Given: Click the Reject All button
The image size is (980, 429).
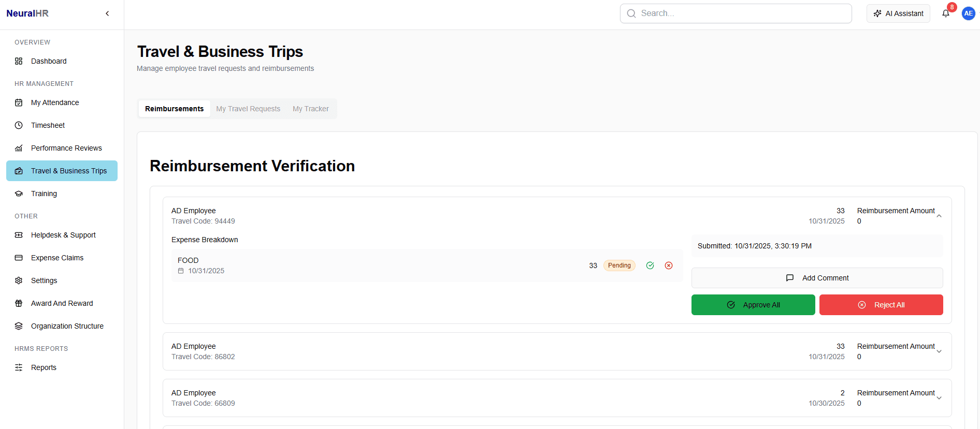Looking at the screenshot, I should tap(881, 305).
